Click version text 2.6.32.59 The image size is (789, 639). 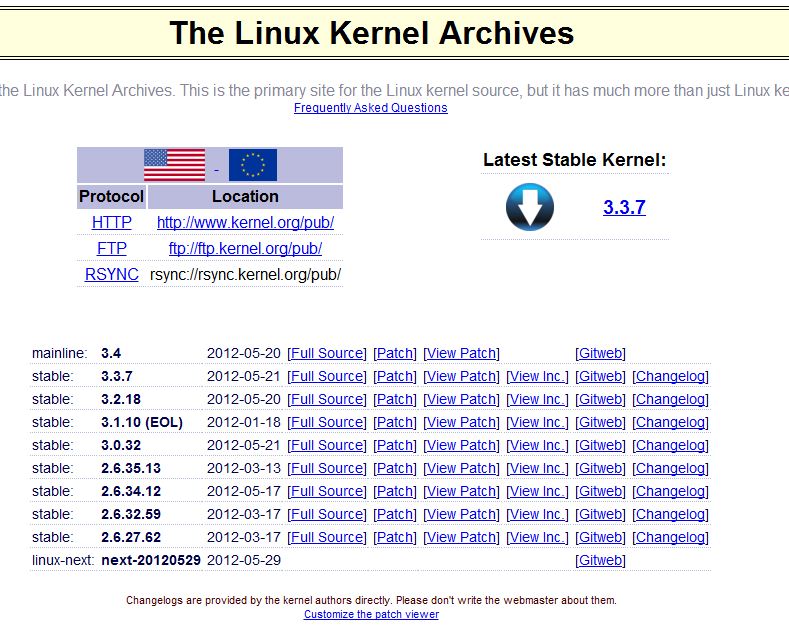131,514
